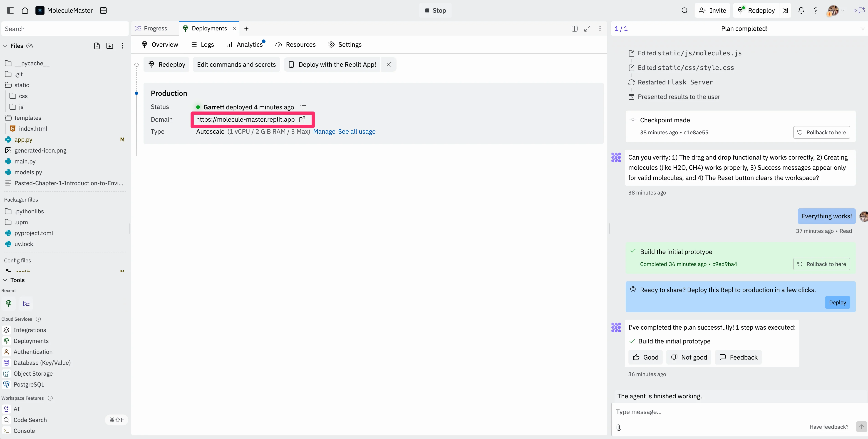Go to the home icon
The image size is (868, 439).
pos(25,10)
